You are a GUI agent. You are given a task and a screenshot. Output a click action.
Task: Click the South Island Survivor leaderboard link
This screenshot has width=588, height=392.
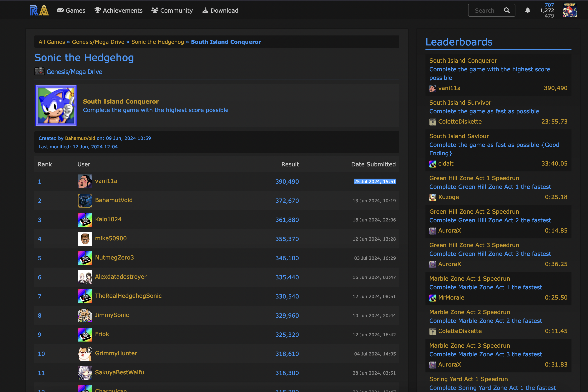pyautogui.click(x=460, y=102)
